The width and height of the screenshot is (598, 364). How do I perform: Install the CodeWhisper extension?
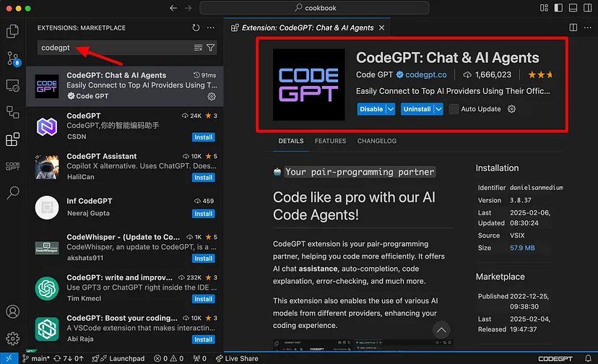coord(203,259)
